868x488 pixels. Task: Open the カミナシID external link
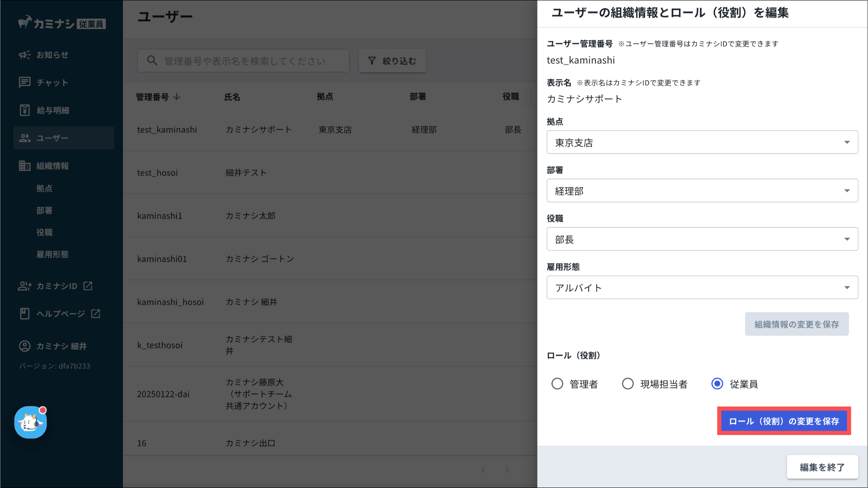coord(64,286)
